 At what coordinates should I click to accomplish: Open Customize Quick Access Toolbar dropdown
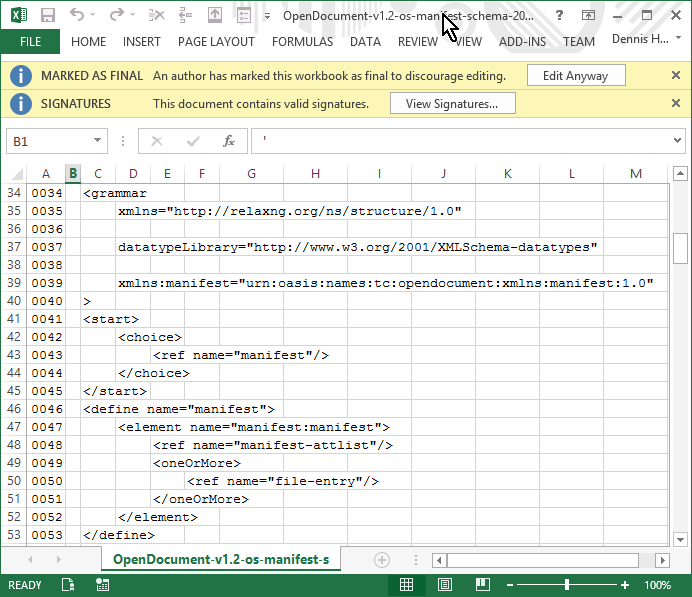(x=267, y=16)
